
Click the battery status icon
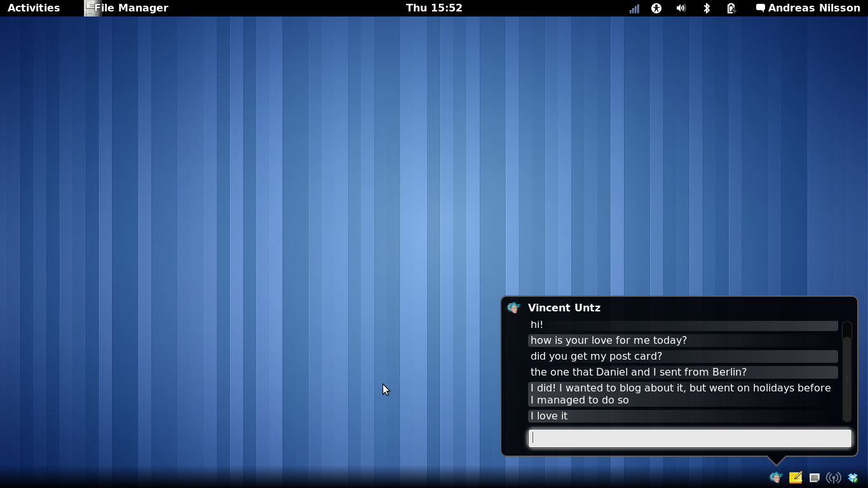coord(731,8)
